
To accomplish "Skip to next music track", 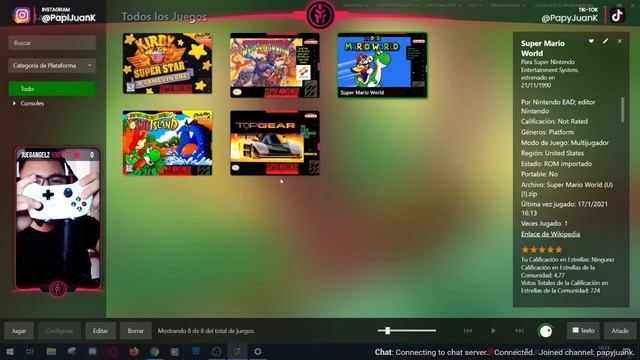I will click(x=519, y=331).
